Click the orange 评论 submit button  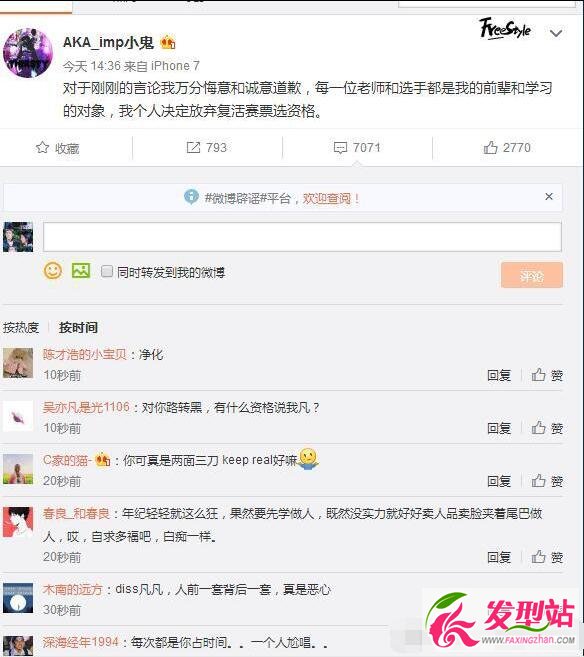pyautogui.click(x=532, y=275)
